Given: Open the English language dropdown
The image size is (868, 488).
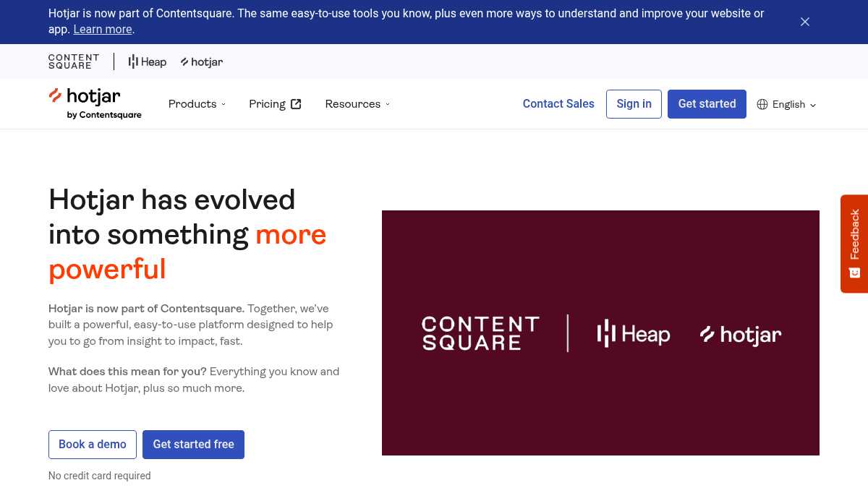Looking at the screenshot, I should pyautogui.click(x=787, y=104).
